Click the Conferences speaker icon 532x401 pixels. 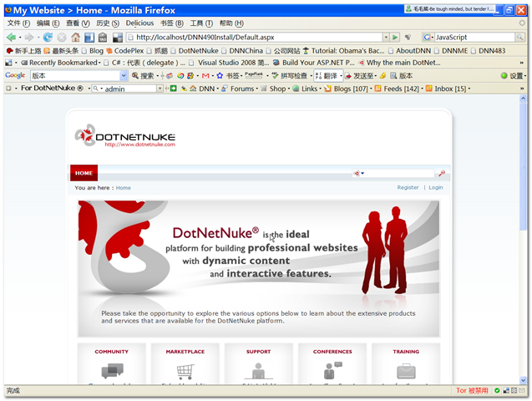(x=332, y=370)
